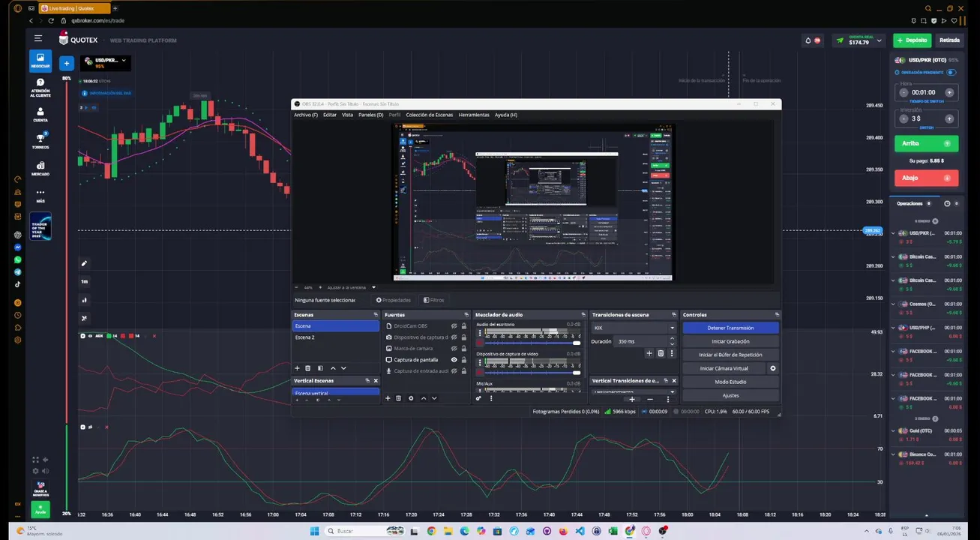Decrease investment with minus button

tap(904, 118)
